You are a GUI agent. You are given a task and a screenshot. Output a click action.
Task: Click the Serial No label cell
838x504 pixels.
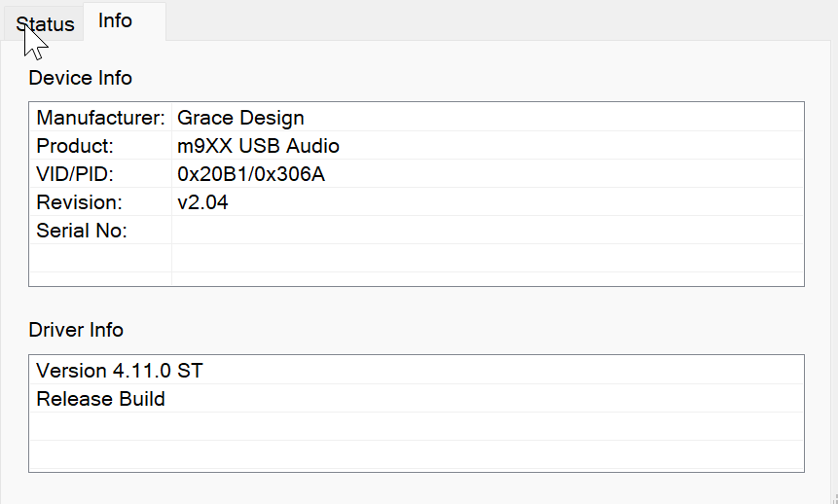pos(82,231)
